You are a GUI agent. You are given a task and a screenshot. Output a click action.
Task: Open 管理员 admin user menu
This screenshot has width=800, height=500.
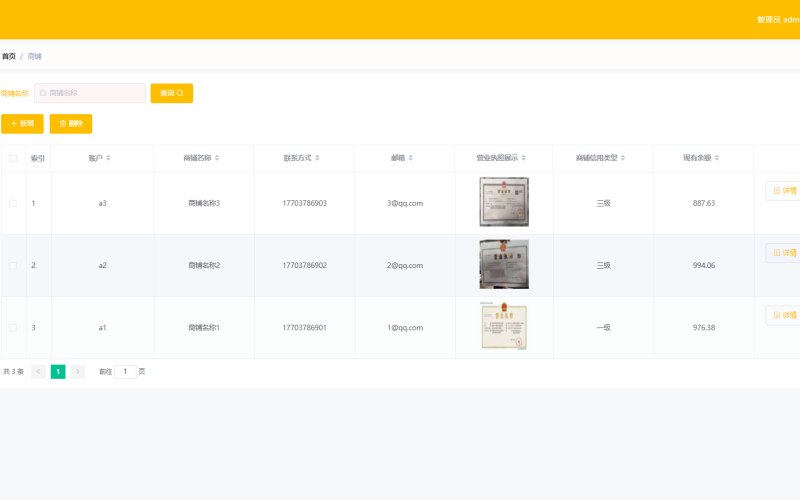(x=778, y=19)
